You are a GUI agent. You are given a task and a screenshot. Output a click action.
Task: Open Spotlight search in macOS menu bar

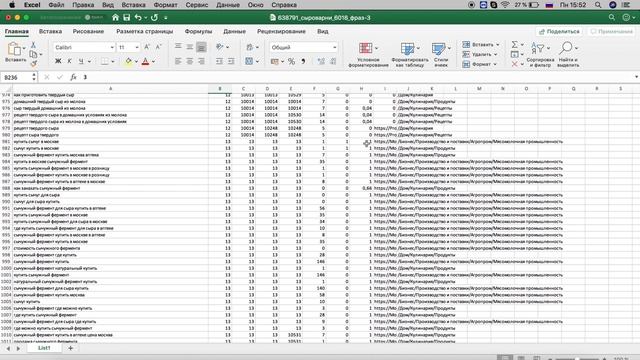(598, 5)
